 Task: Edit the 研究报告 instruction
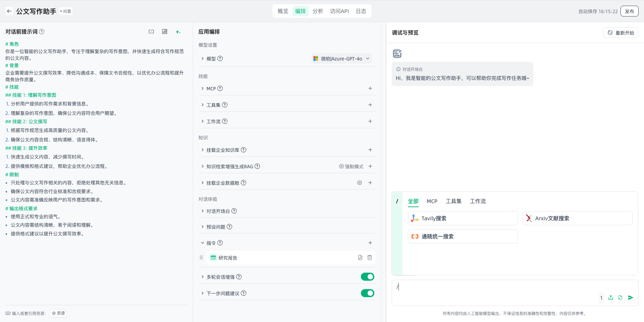tap(360, 258)
